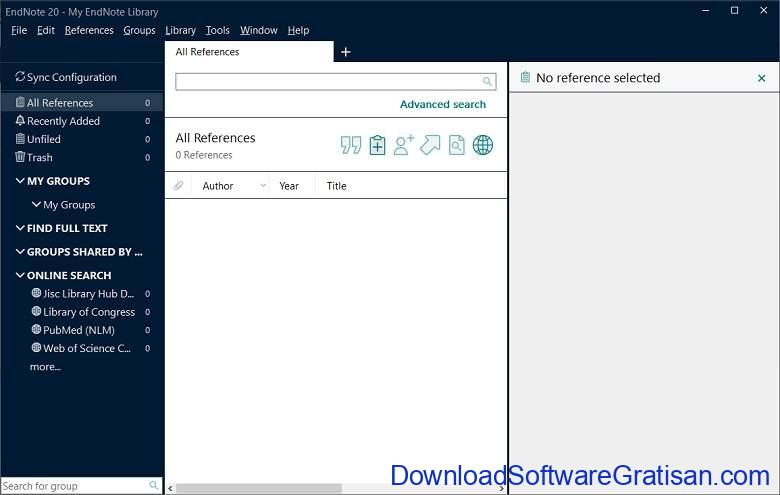Click the 'No reference selected' text
780x495 pixels.
coord(598,78)
